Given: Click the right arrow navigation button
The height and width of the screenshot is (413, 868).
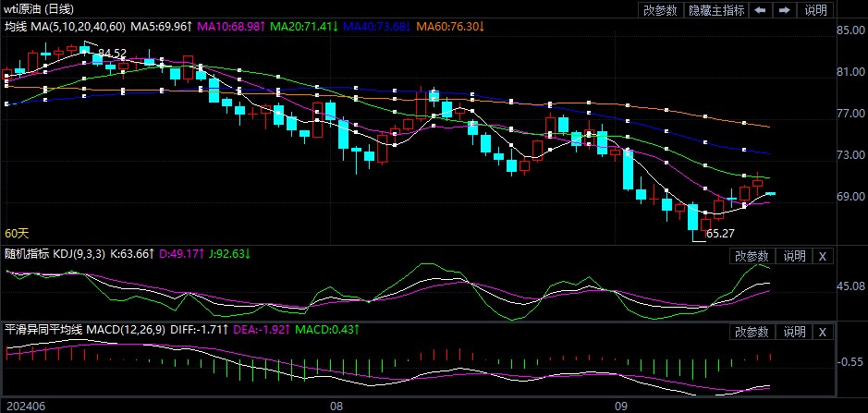Looking at the screenshot, I should click(785, 10).
